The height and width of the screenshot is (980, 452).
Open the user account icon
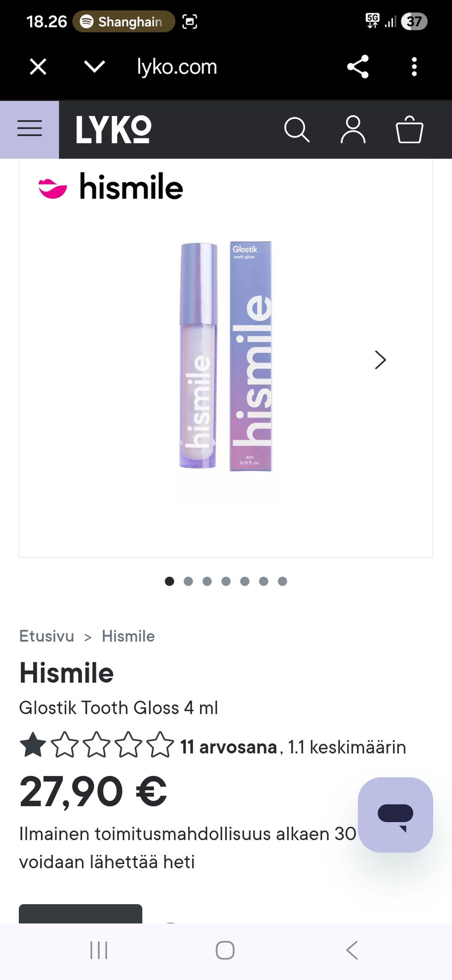coord(353,130)
